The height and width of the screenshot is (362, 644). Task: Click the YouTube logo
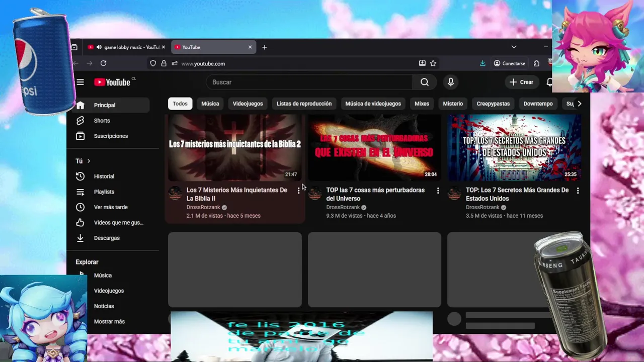112,82
